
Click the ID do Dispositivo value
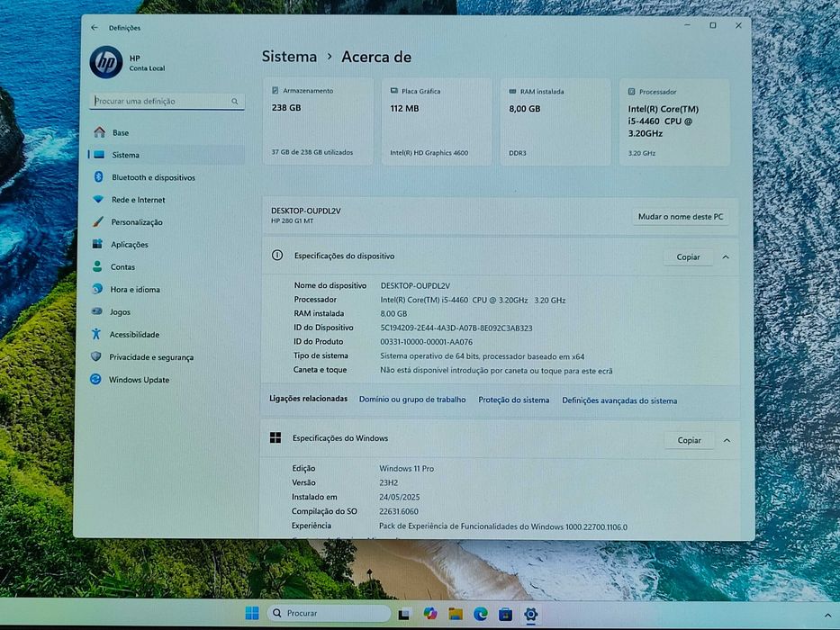pyautogui.click(x=456, y=328)
